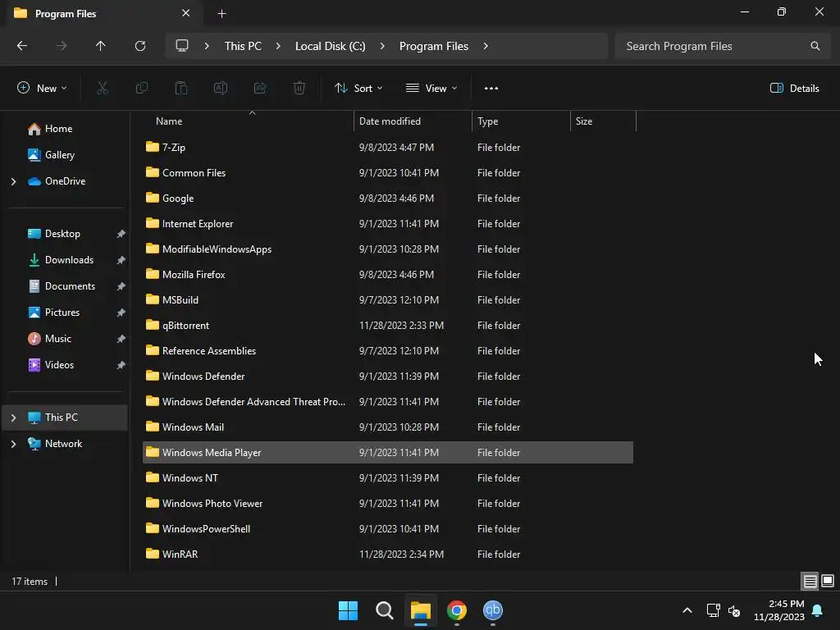The image size is (840, 630).
Task: Select the Mozilla Firefox folder
Action: 388,274
